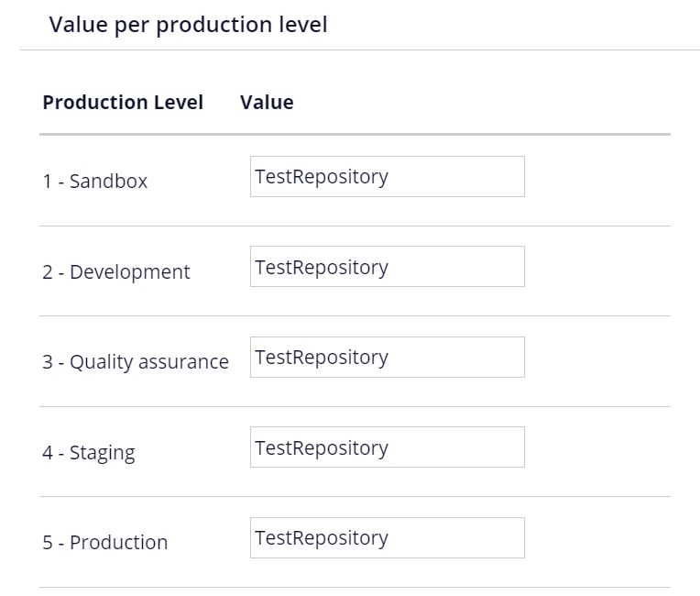Click TestRepository text in the Development row
The width and height of the screenshot is (700, 596).
[x=322, y=268]
